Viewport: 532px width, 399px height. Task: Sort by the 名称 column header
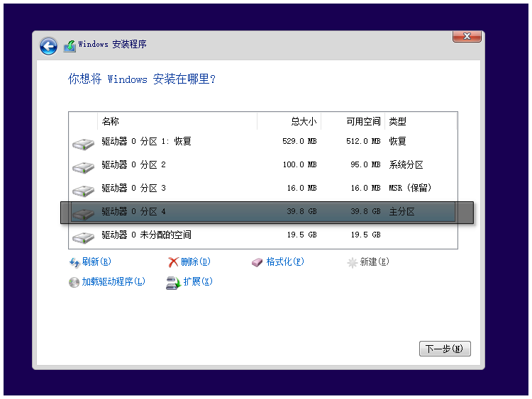177,121
